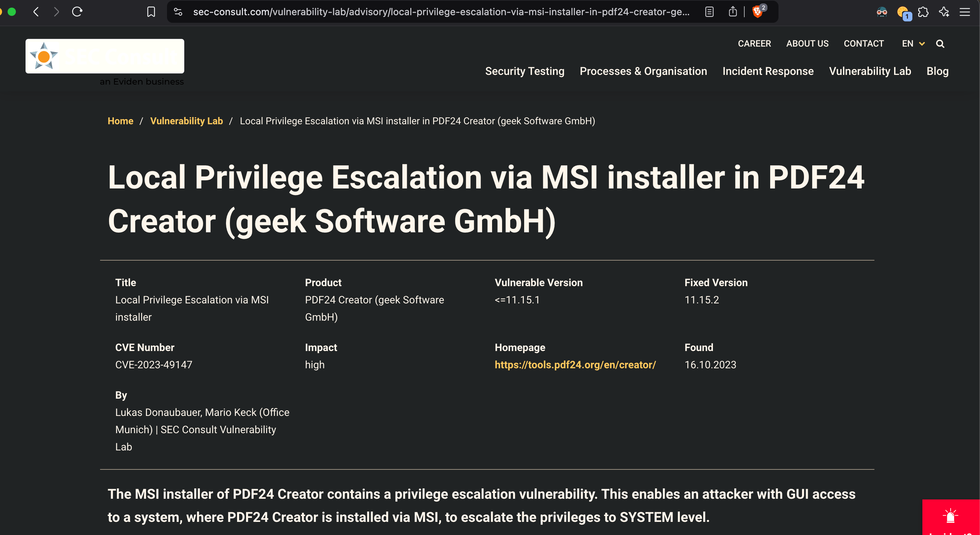This screenshot has width=980, height=535.
Task: Reload the current page
Action: pyautogui.click(x=77, y=12)
